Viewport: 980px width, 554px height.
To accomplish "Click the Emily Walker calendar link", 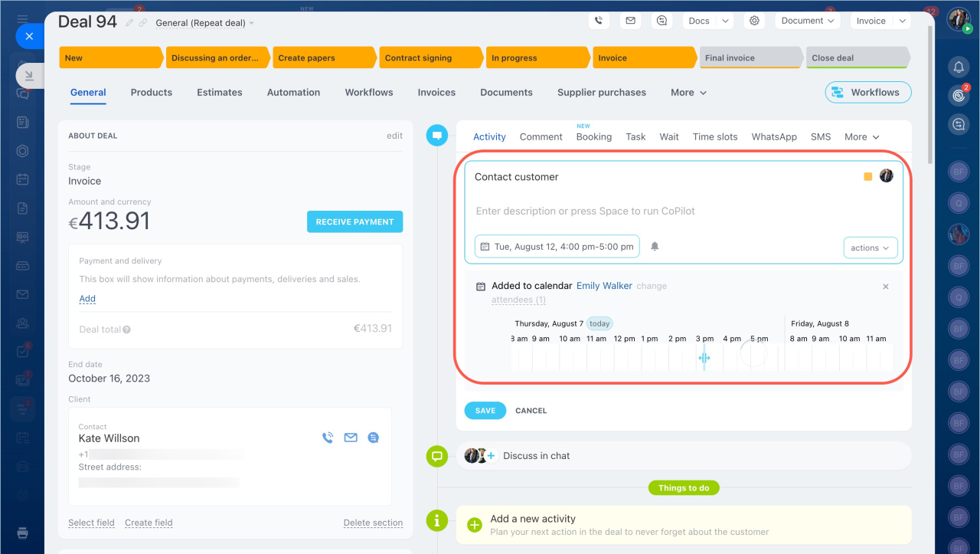I will [x=604, y=286].
